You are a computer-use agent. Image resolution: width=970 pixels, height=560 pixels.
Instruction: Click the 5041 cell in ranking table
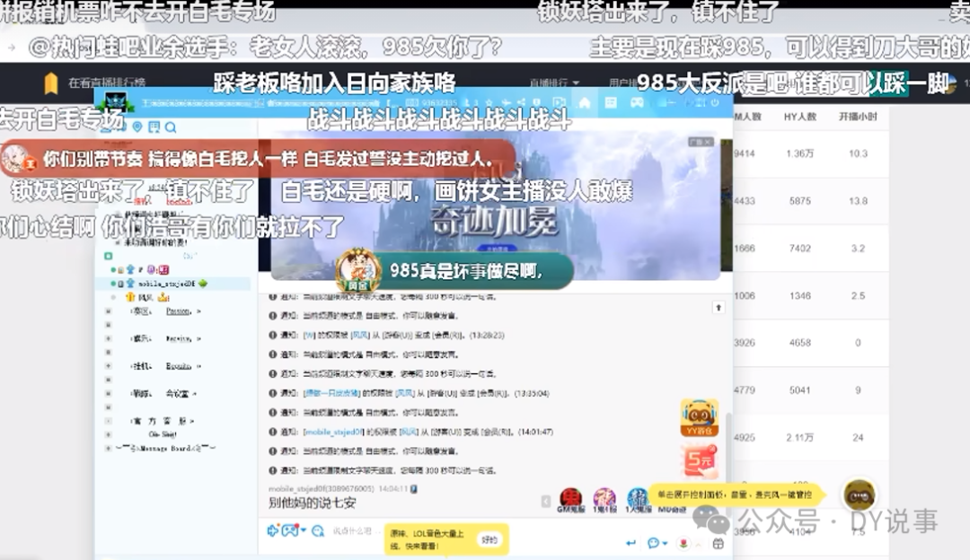[x=800, y=390]
